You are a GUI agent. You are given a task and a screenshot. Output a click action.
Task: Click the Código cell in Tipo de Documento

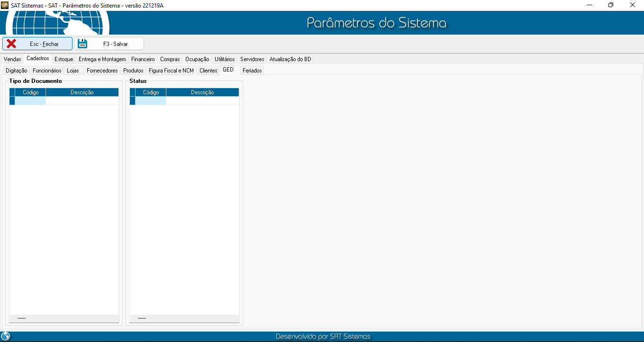tap(30, 101)
